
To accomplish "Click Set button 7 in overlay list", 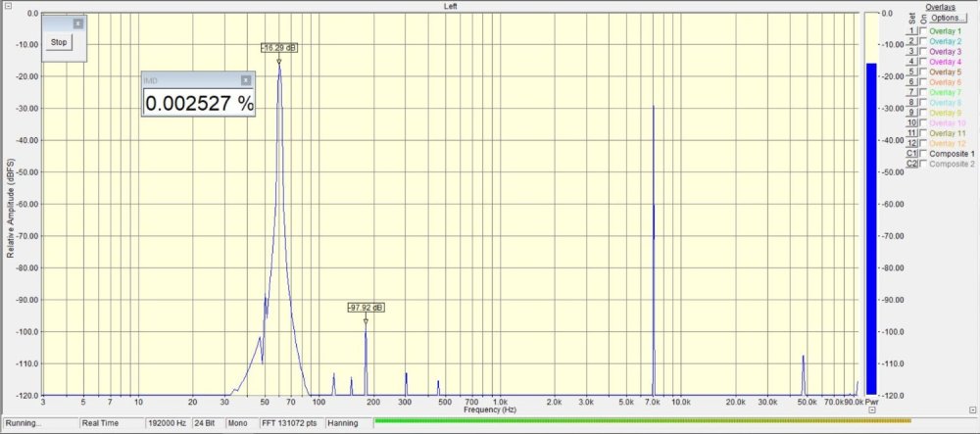I will 911,92.
